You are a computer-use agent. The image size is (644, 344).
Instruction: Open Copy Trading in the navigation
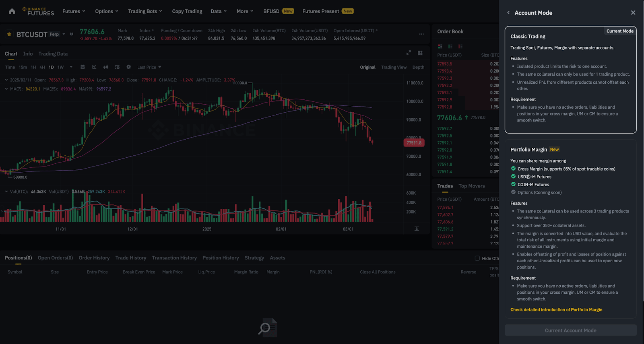(187, 11)
